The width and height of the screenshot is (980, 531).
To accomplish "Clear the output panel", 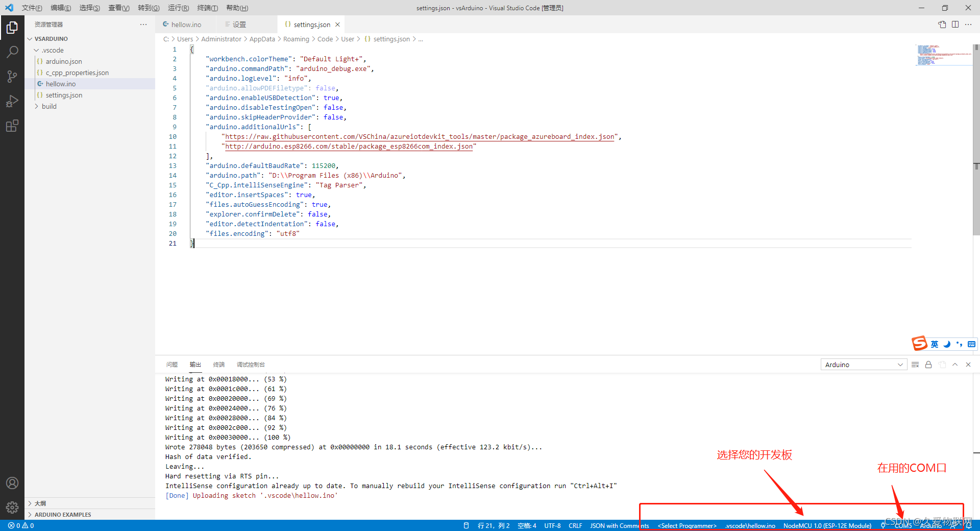I will click(x=915, y=365).
